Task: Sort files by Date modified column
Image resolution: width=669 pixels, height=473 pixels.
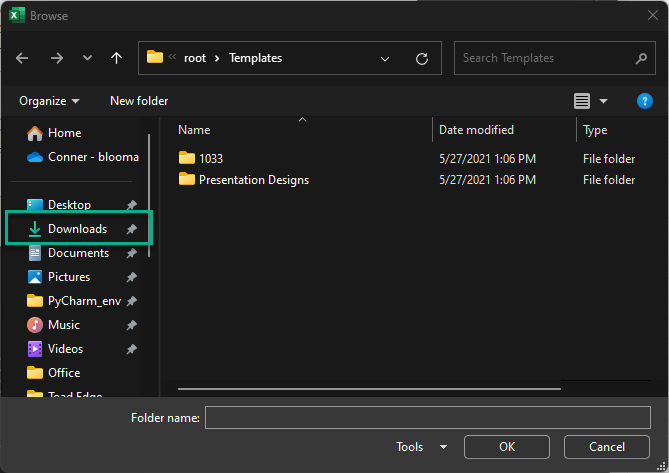Action: click(476, 130)
